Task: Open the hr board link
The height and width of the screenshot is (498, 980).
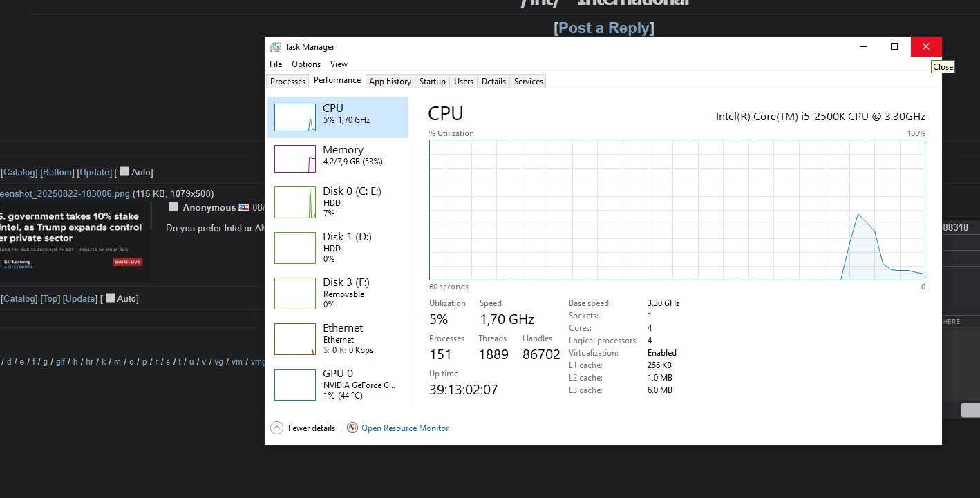Action: [89, 361]
